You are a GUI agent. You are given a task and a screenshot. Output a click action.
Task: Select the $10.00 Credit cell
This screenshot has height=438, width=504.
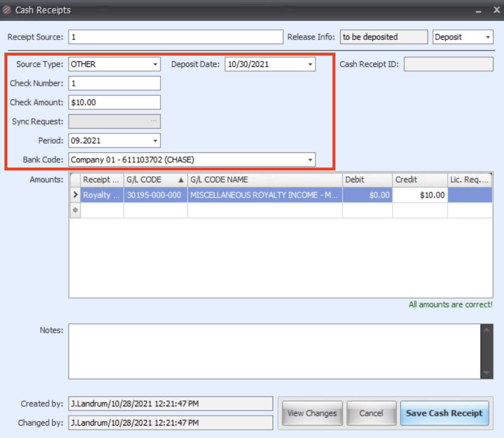point(420,195)
